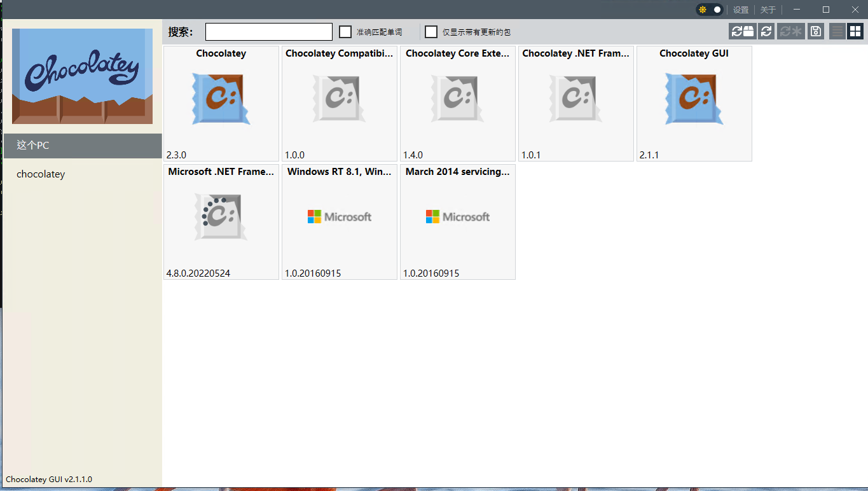Click 1.0.20160915 under March 2014 servicing
868x491 pixels.
431,273
